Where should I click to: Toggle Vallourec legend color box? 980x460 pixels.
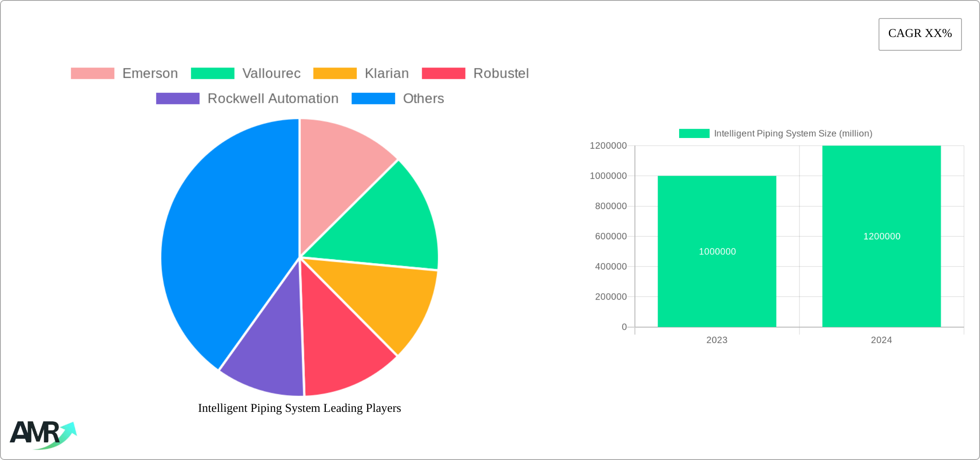click(x=212, y=74)
